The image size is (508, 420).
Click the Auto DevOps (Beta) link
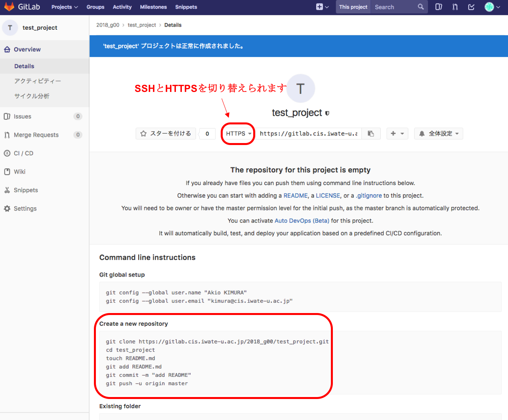click(302, 221)
